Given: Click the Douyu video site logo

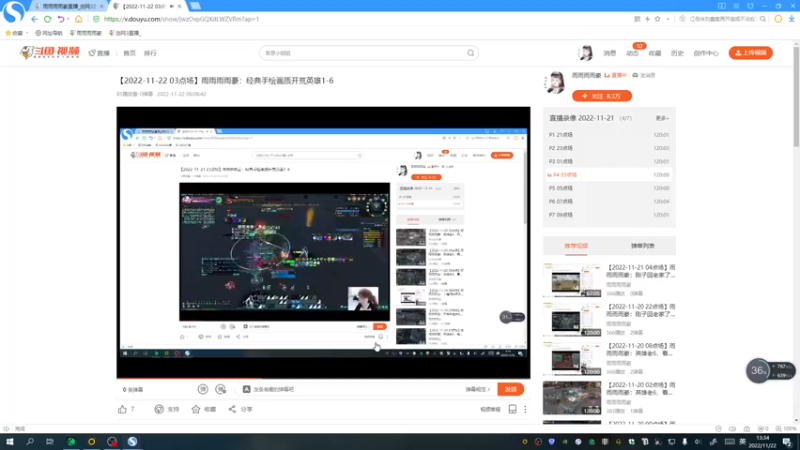Looking at the screenshot, I should tap(49, 53).
